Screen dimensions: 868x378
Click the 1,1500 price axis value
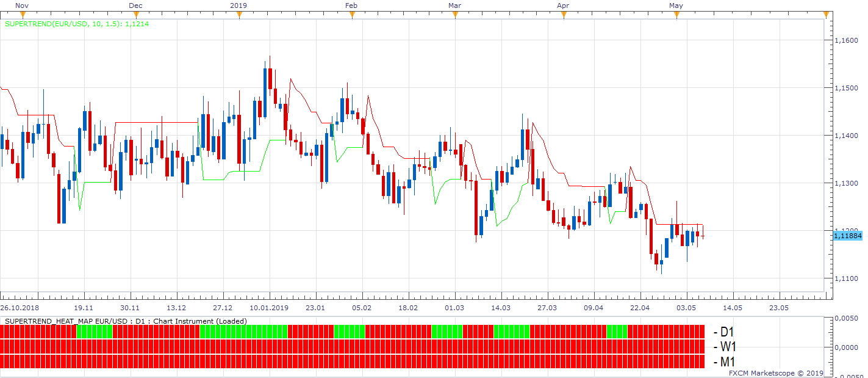click(845, 88)
